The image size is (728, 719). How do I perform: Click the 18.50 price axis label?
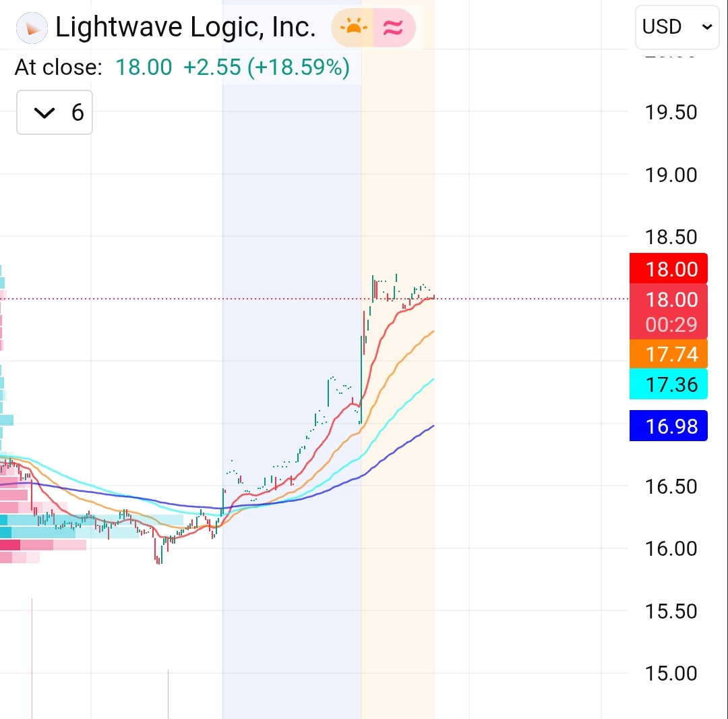tap(671, 237)
